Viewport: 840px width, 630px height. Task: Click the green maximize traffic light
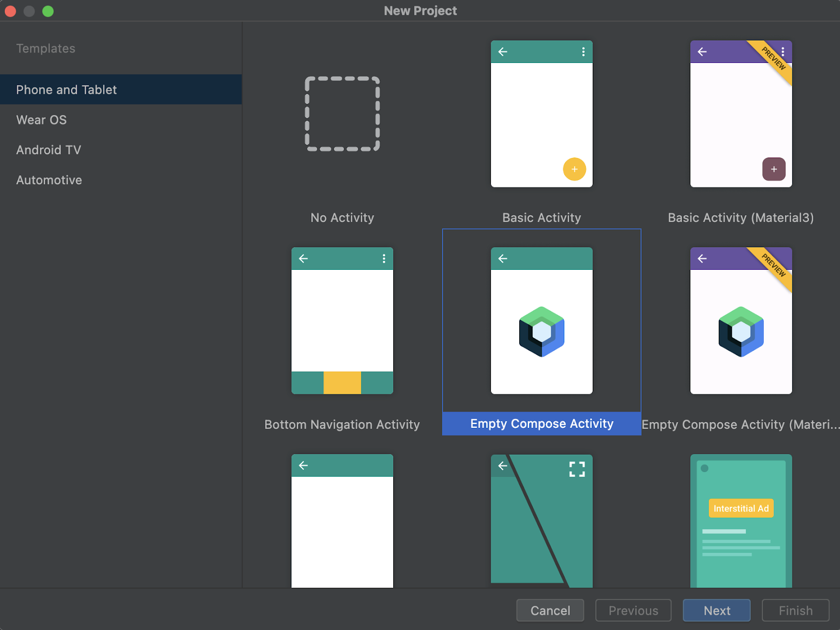[x=48, y=10]
